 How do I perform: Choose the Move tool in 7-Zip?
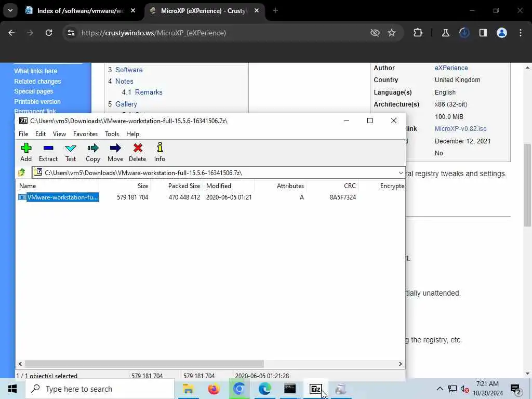click(x=115, y=152)
